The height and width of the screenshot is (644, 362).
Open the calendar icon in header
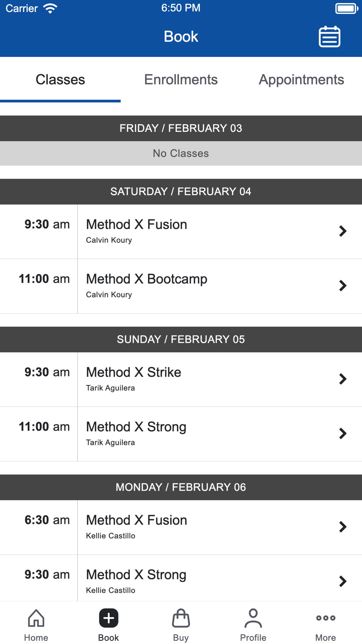click(x=329, y=37)
